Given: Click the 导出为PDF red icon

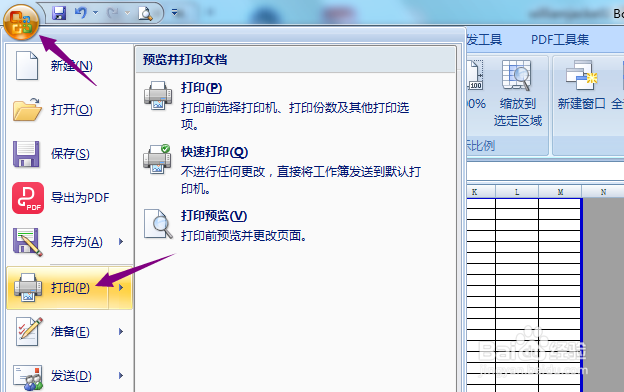Looking at the screenshot, I should [28, 198].
